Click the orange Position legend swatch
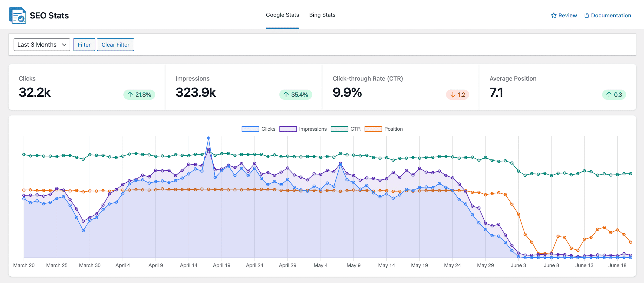Viewport: 644px width, 283px height. pyautogui.click(x=373, y=129)
